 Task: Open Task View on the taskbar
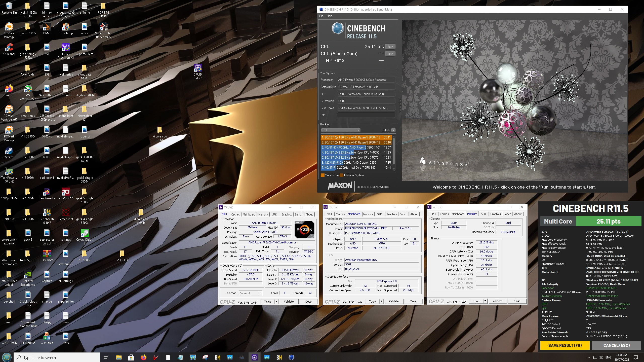(106, 357)
